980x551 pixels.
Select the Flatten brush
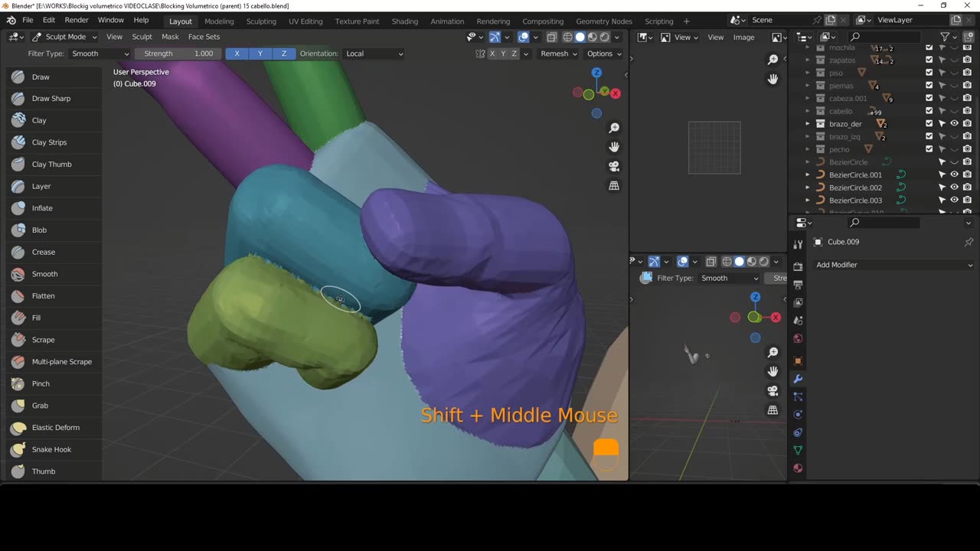(x=54, y=296)
